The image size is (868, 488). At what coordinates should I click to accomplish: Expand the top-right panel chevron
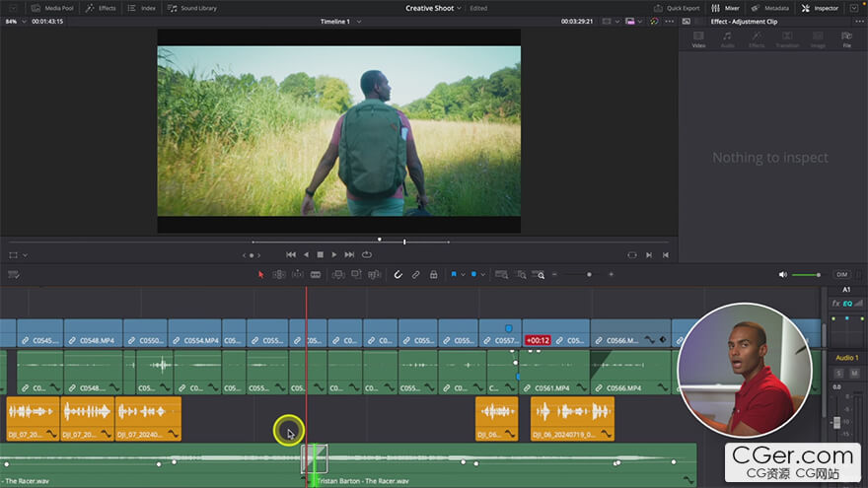tap(854, 8)
